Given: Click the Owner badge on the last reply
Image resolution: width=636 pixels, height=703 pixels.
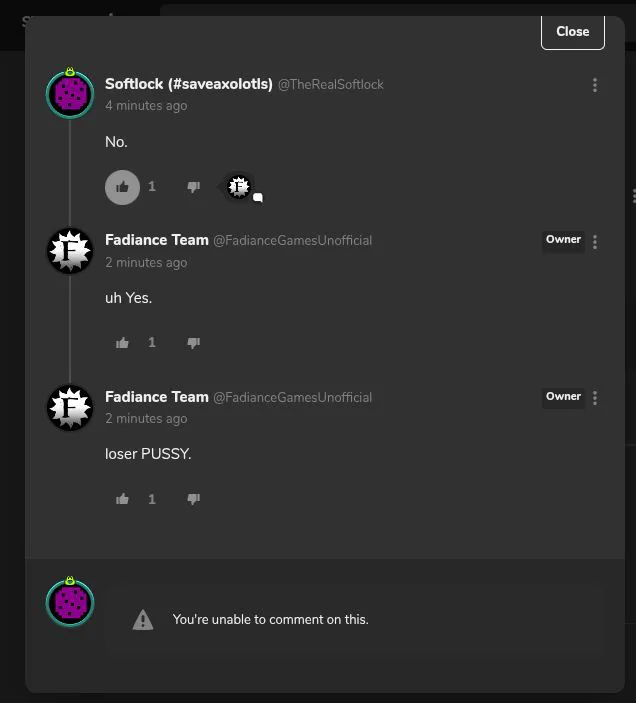Looking at the screenshot, I should click(x=563, y=397).
